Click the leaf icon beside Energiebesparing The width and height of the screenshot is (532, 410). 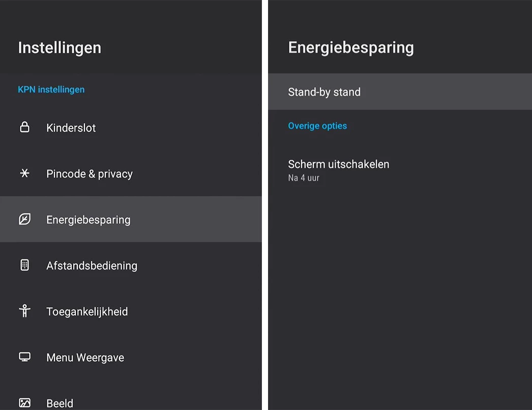pyautogui.click(x=24, y=219)
